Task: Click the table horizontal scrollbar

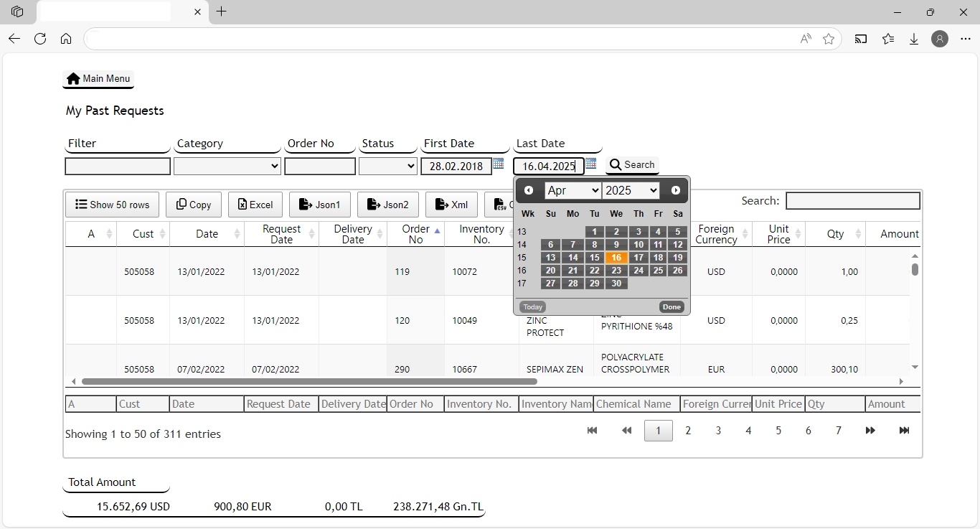Action: [309, 382]
